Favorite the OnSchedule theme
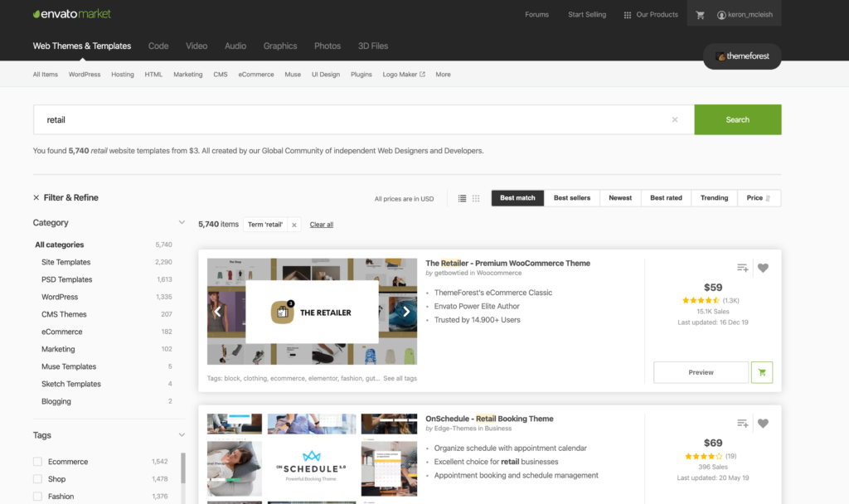This screenshot has width=849, height=504. [763, 424]
